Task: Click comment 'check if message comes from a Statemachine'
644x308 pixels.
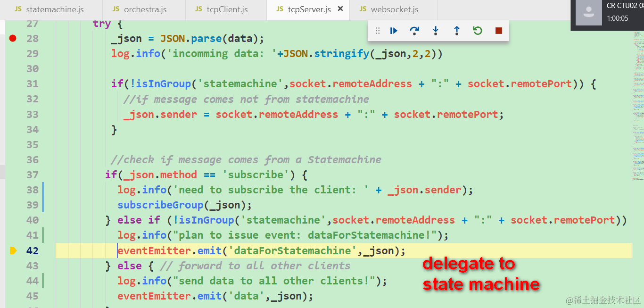Action: pyautogui.click(x=246, y=160)
